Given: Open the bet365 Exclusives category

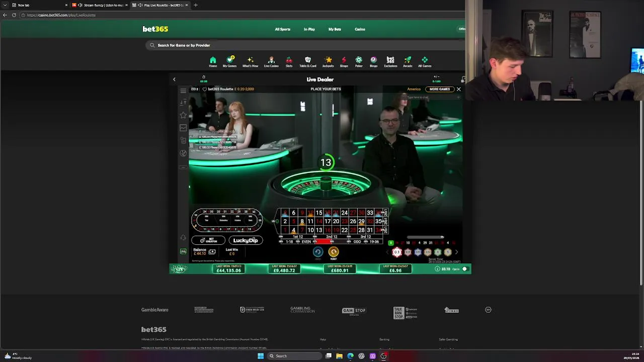Looking at the screenshot, I should [390, 62].
